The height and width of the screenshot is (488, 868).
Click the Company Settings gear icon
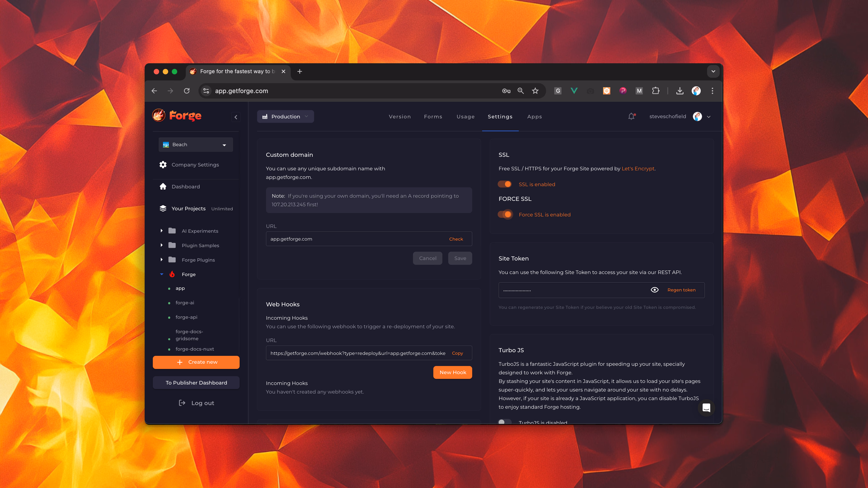[x=163, y=165]
